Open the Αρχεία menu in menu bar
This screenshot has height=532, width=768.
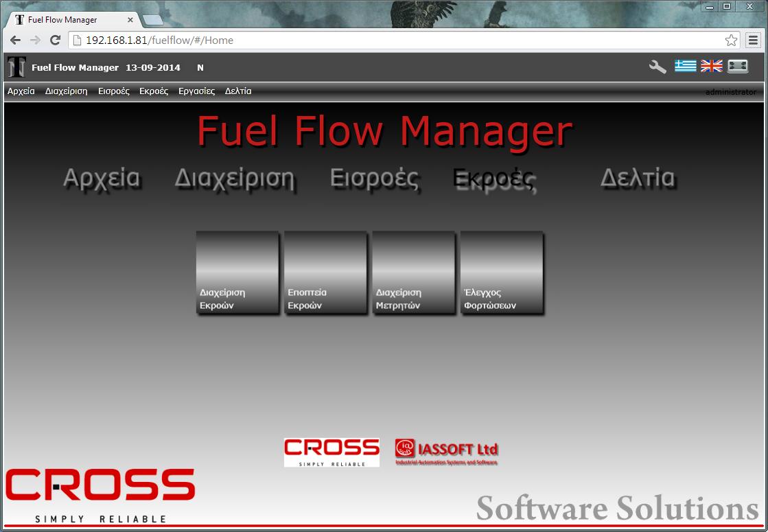point(21,91)
